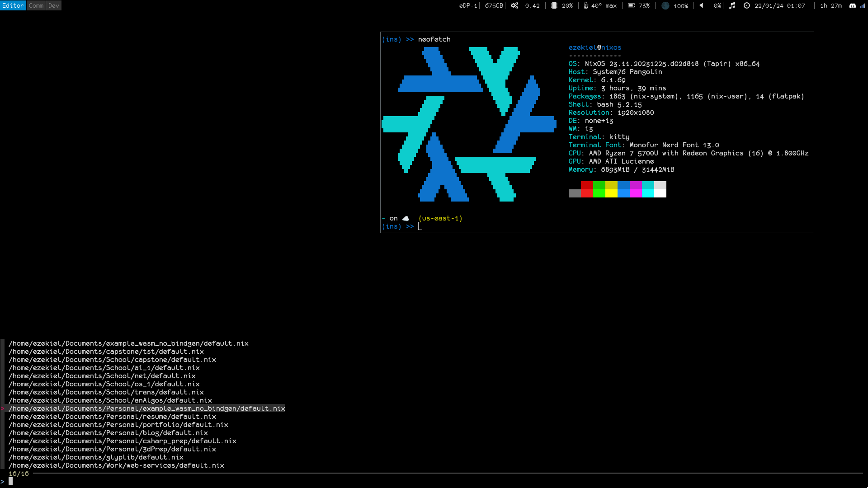Click the volume speaker icon
This screenshot has width=868, height=488.
point(702,5)
